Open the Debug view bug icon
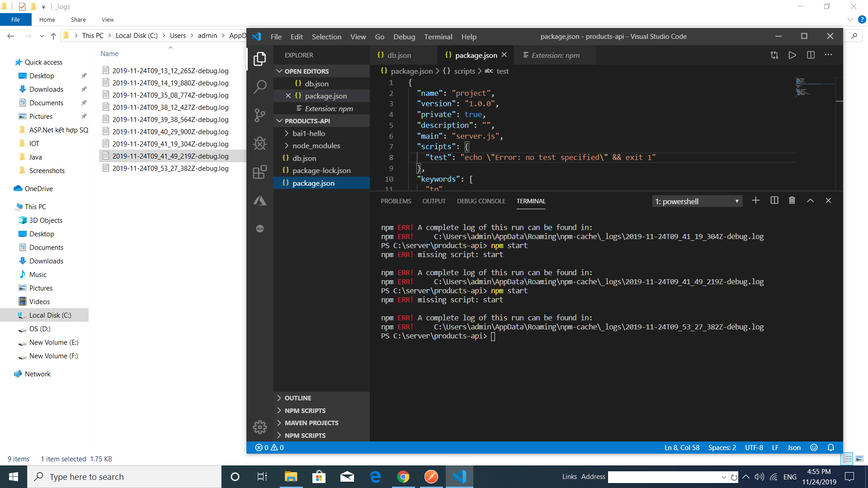The width and height of the screenshot is (868, 488). [259, 144]
